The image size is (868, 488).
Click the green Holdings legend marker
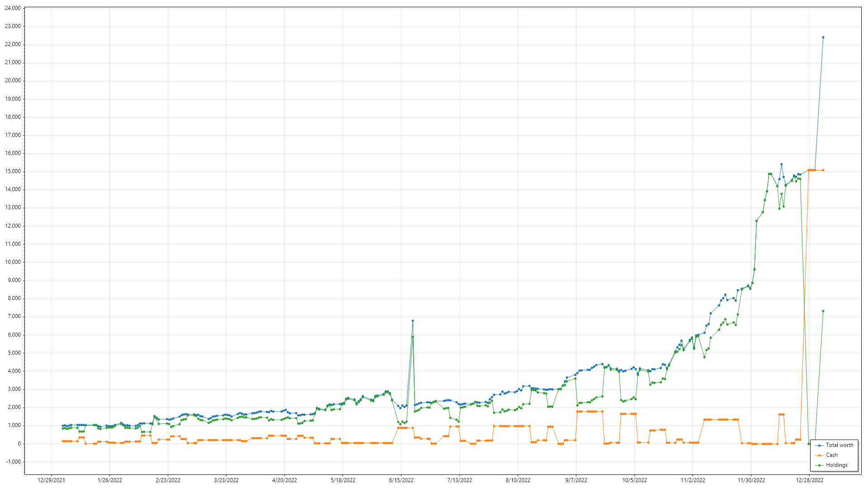[x=819, y=465]
